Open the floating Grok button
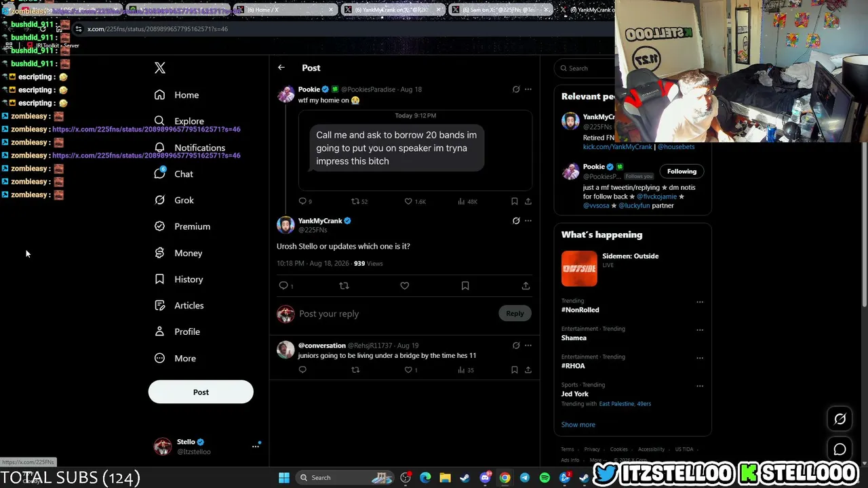Viewport: 868px width, 488px height. 840,419
